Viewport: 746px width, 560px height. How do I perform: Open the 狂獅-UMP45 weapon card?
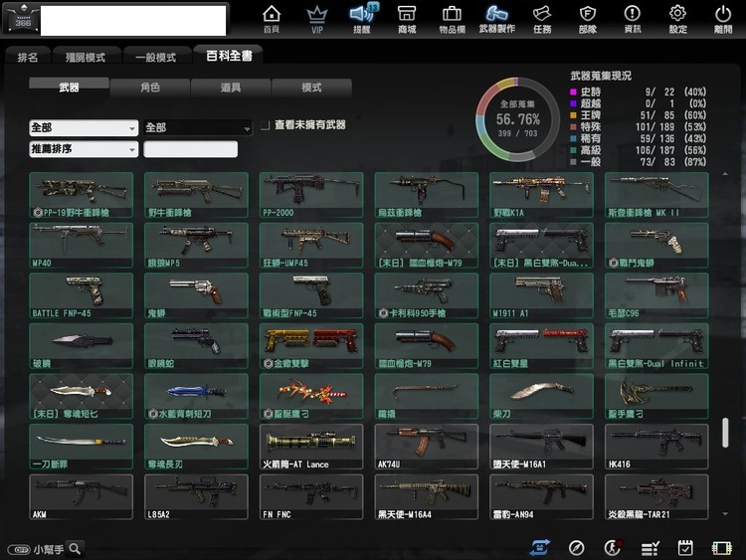(311, 246)
